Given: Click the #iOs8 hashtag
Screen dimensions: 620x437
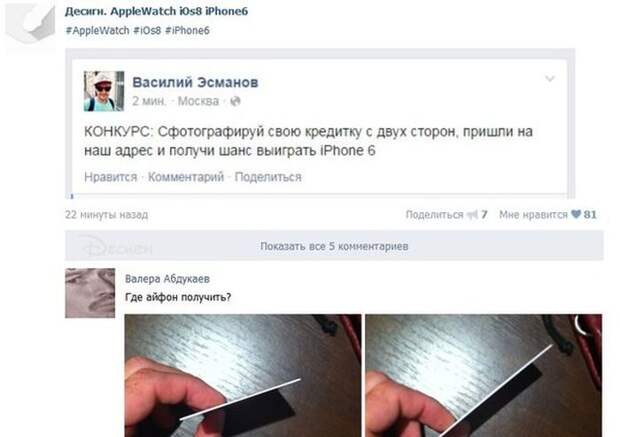Looking at the screenshot, I should click(x=147, y=30).
